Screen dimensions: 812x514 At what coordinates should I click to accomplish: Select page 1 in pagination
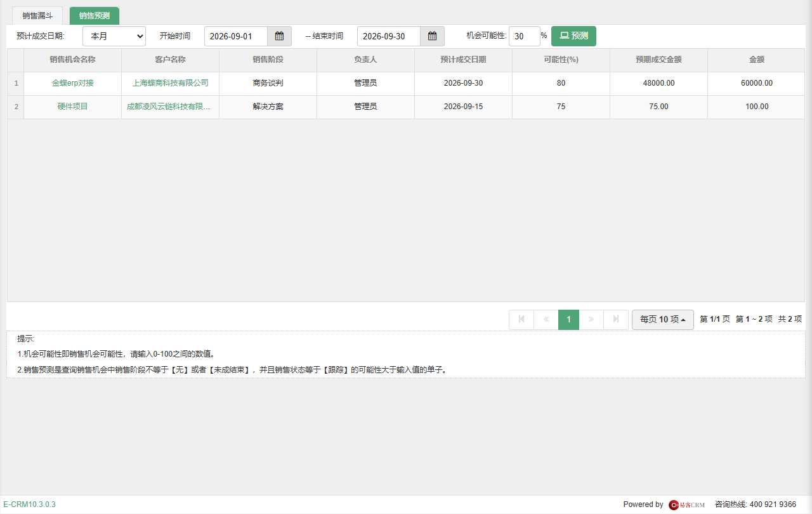[568, 319]
